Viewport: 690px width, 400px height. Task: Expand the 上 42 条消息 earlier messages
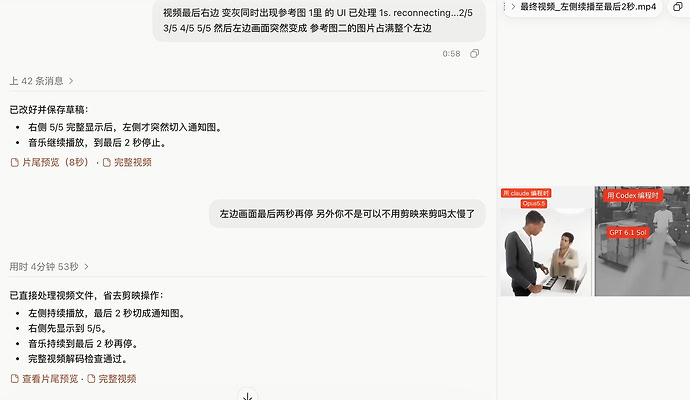(x=41, y=81)
